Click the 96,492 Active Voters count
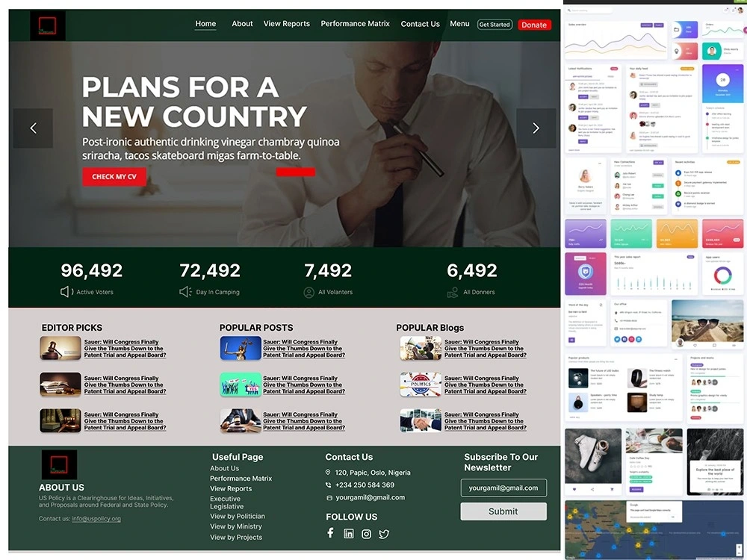This screenshot has height=560, width=747. [91, 270]
